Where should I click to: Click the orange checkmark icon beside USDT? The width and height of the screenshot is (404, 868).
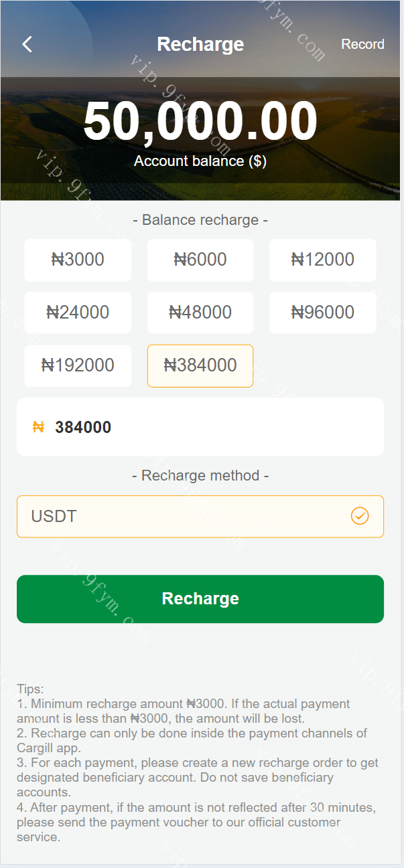coord(360,516)
